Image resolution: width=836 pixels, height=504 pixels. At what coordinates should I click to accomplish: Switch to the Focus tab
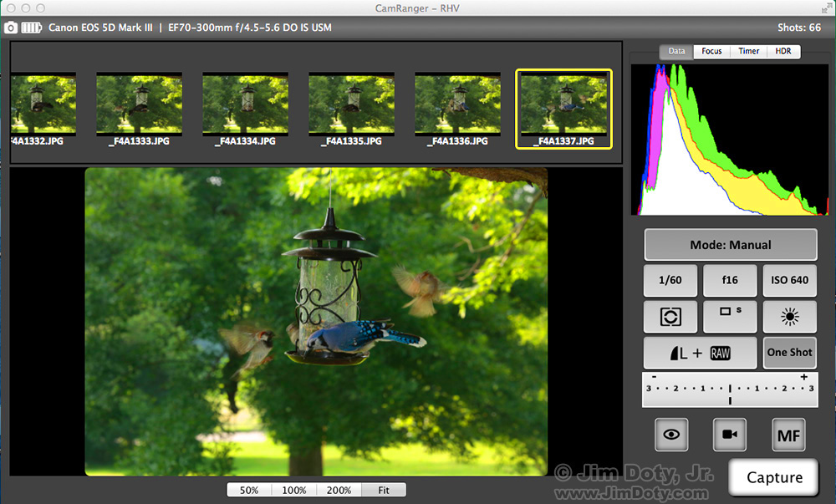tap(711, 51)
